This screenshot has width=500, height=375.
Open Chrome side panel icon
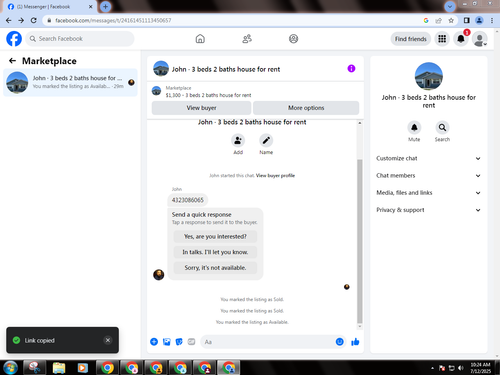467,20
